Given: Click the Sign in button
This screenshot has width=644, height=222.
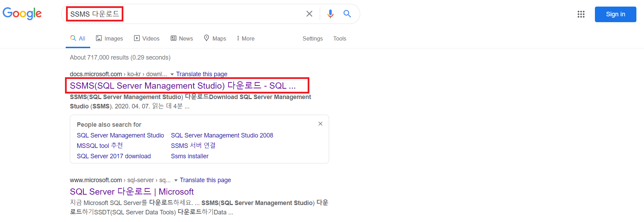Looking at the screenshot, I should (x=615, y=14).
